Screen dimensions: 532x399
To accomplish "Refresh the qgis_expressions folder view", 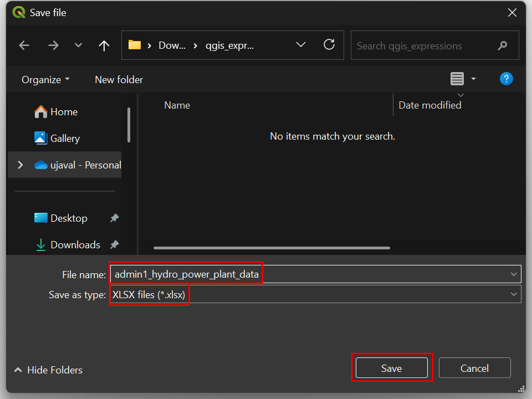I will pyautogui.click(x=329, y=44).
